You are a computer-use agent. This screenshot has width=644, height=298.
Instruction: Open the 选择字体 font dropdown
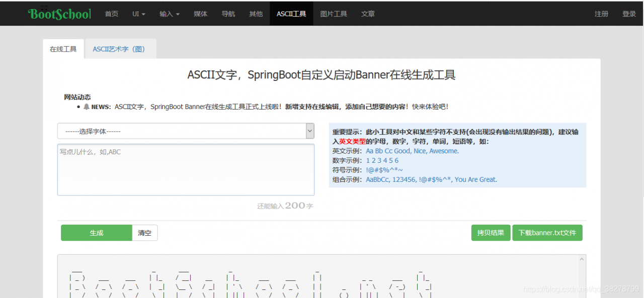(x=186, y=131)
